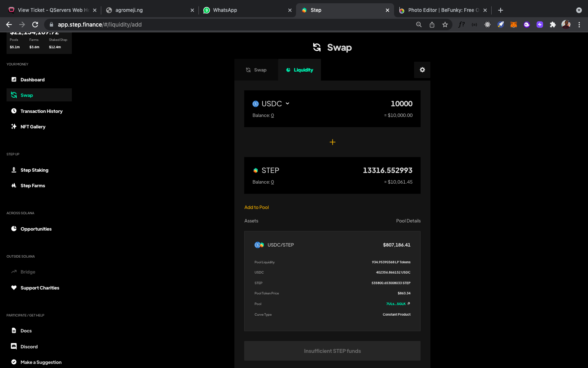The image size is (588, 368).
Task: Bookmark this page with the star icon
Action: pyautogui.click(x=445, y=25)
